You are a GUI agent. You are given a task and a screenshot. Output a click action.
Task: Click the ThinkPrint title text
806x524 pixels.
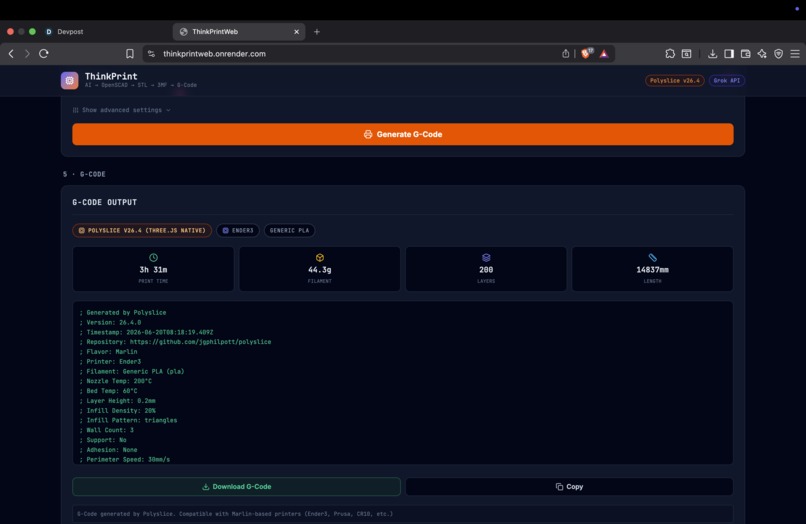click(111, 76)
